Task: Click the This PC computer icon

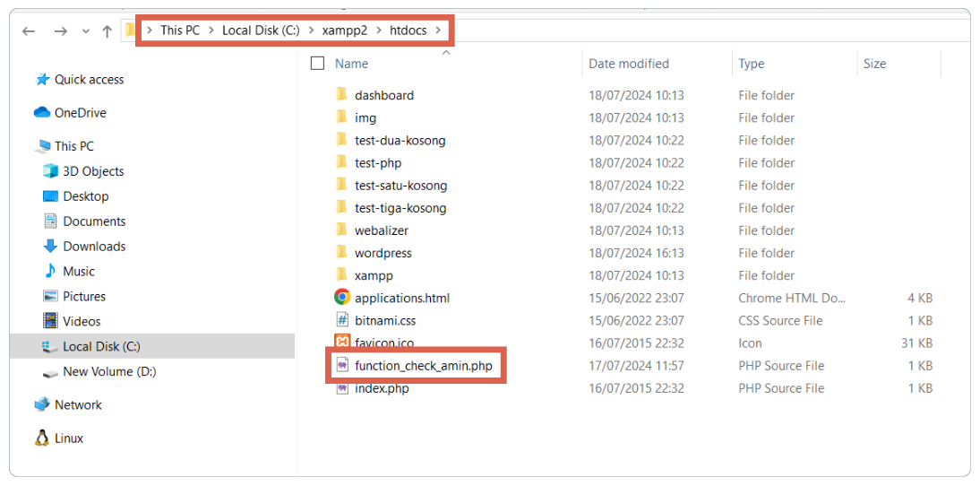Action: pos(43,146)
